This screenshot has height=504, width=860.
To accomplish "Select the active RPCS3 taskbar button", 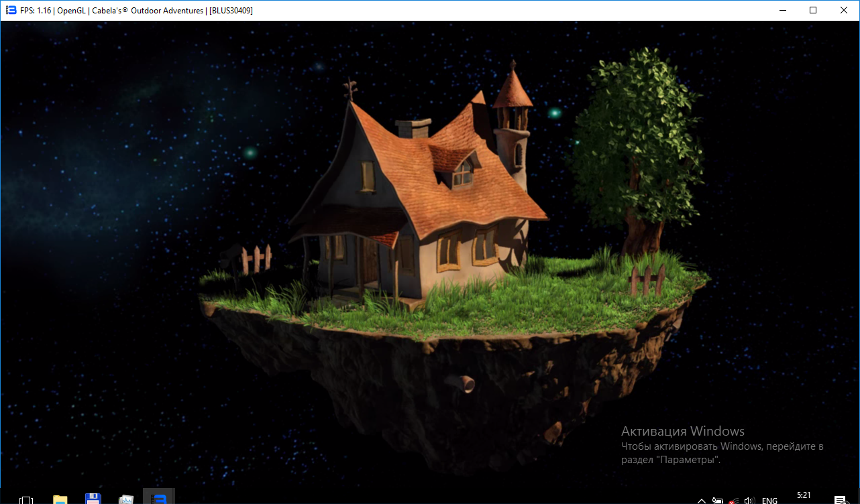I will [x=159, y=498].
